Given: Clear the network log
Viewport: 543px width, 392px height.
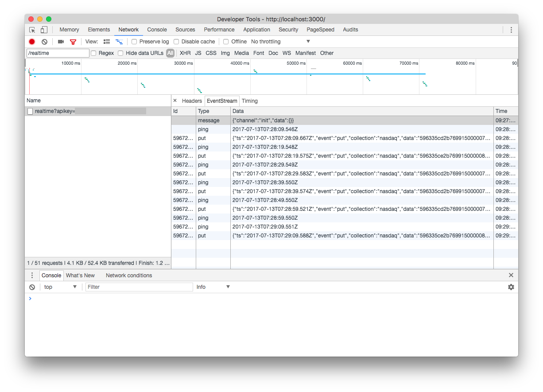Looking at the screenshot, I should (44, 42).
